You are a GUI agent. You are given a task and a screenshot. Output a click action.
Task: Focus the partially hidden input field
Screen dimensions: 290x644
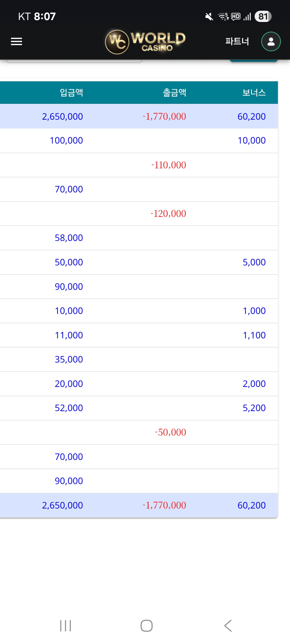(74, 61)
